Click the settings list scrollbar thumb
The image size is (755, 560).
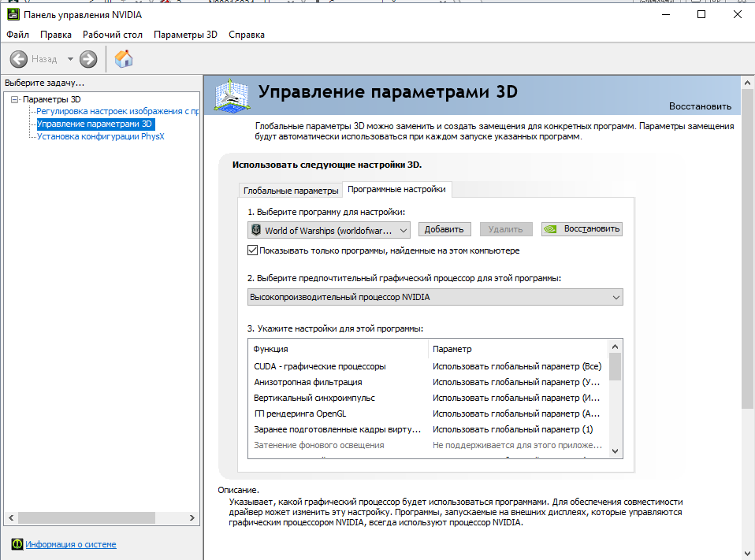click(x=615, y=366)
